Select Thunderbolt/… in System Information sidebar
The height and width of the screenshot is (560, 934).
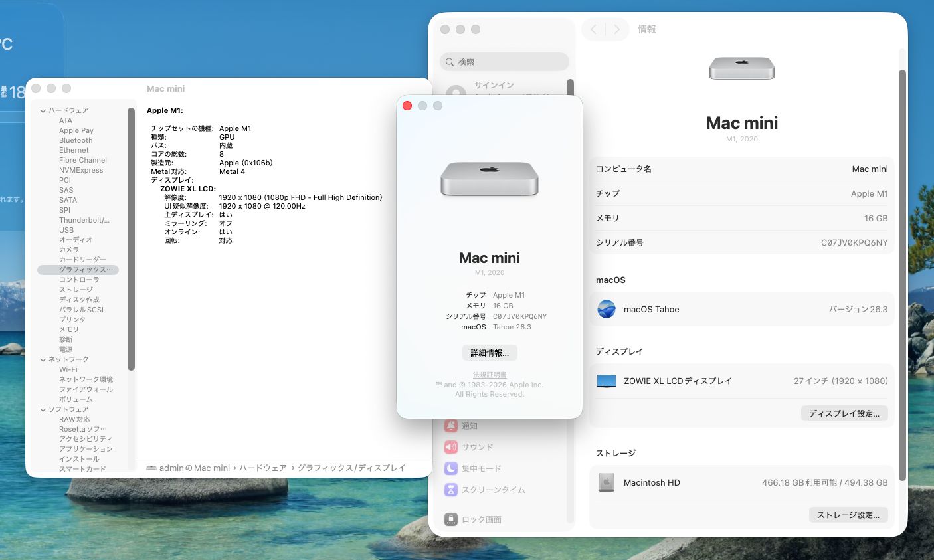click(84, 220)
